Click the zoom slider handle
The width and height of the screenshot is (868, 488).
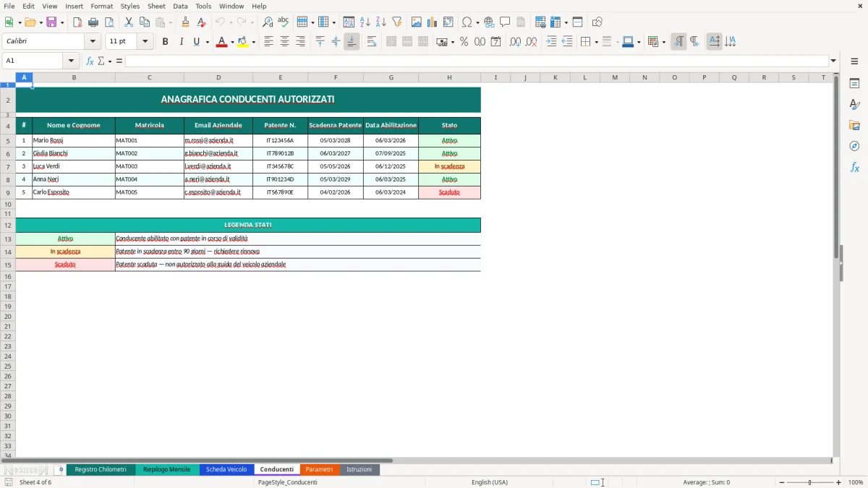click(x=810, y=482)
